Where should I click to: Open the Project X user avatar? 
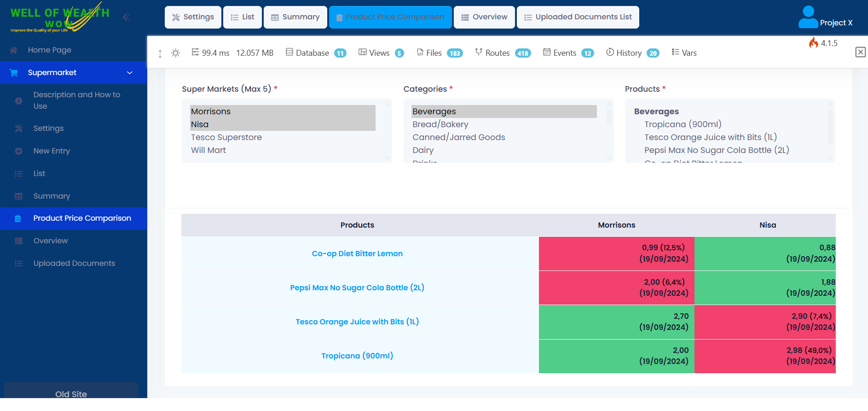coord(808,17)
